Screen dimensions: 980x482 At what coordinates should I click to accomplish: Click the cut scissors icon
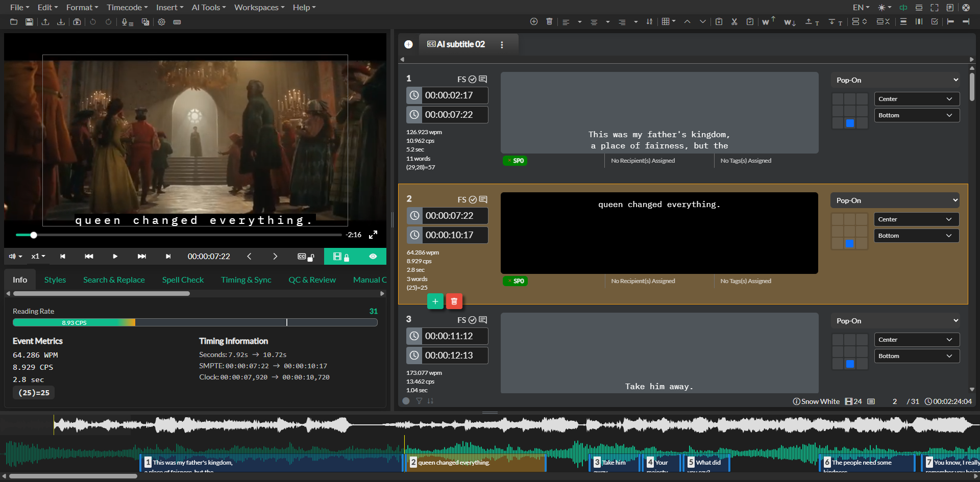tap(734, 21)
